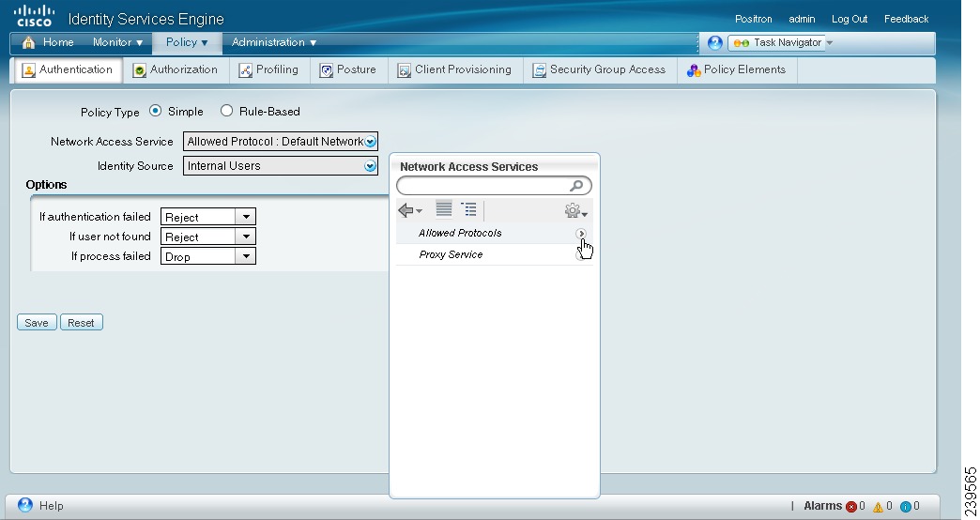Expand the Task Navigator dropdown arrow
The image size is (980, 520).
830,43
